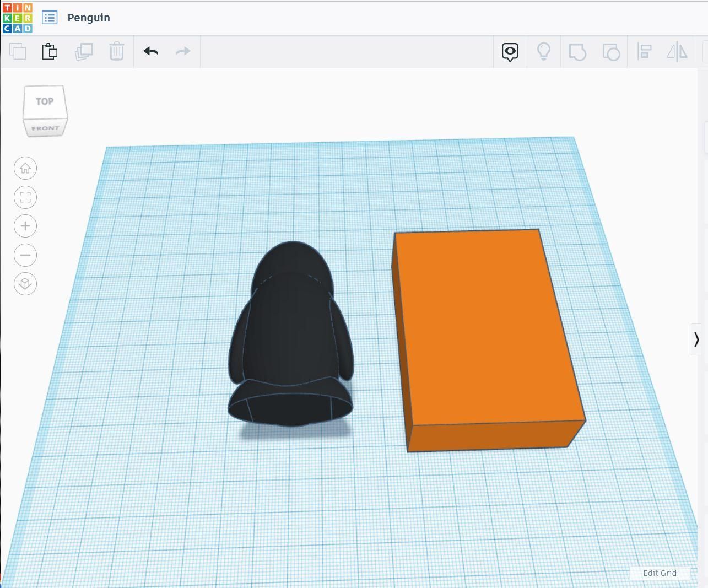
Task: Click the Edit Grid button
Action: (x=660, y=573)
